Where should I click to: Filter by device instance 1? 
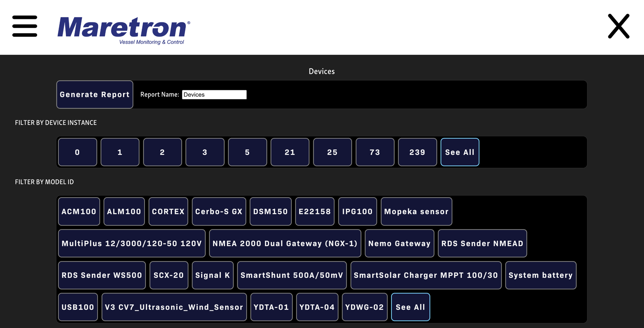point(120,152)
